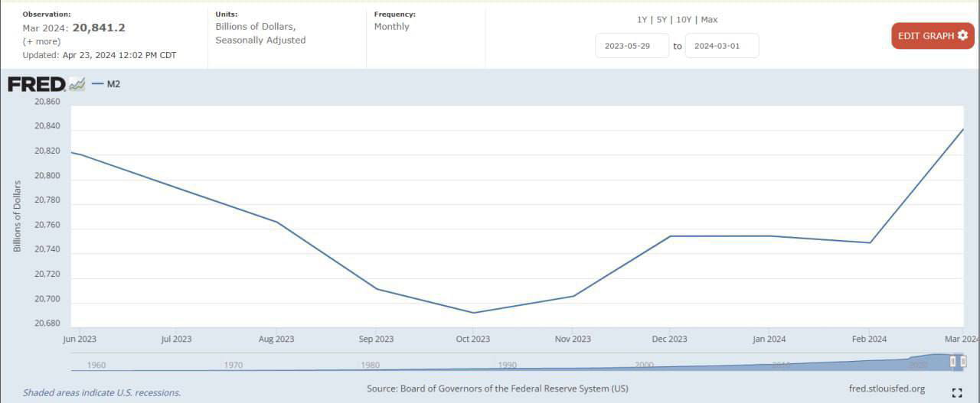This screenshot has width=980, height=403.
Task: Click the observation value 20,841.2
Action: click(x=99, y=28)
